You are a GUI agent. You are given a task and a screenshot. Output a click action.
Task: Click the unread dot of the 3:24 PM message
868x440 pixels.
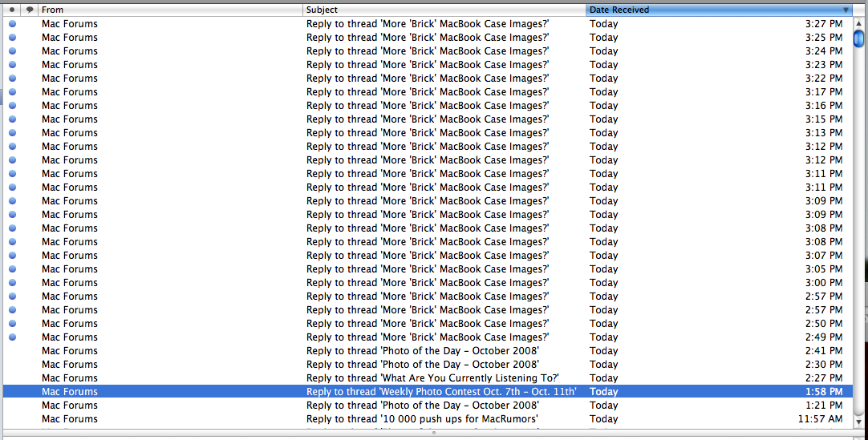[x=12, y=50]
